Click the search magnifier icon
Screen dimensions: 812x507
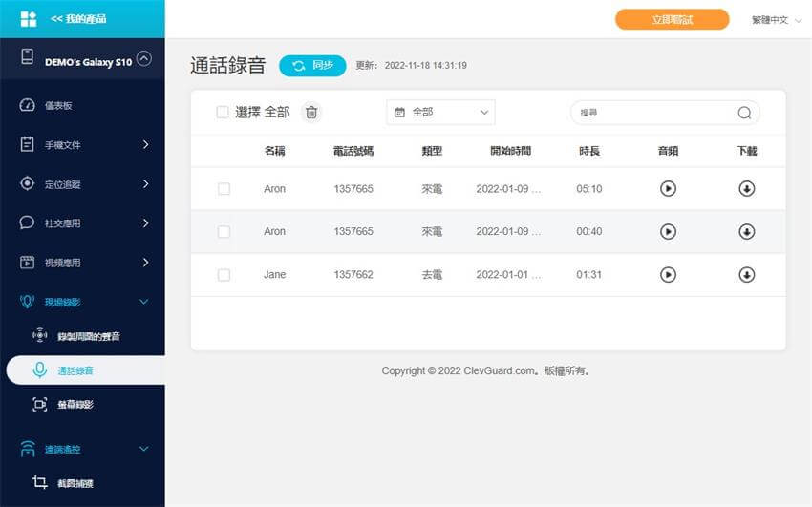point(744,113)
